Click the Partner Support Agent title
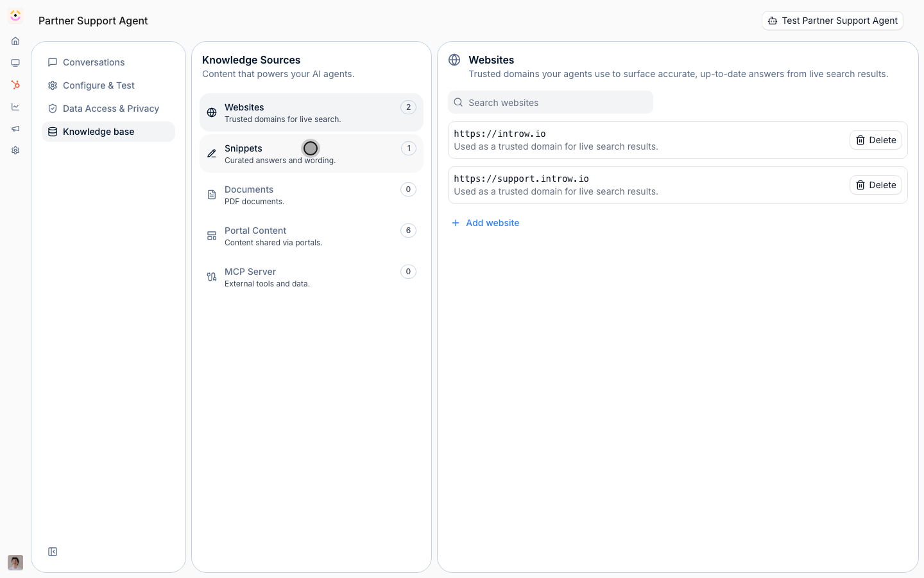 [93, 21]
